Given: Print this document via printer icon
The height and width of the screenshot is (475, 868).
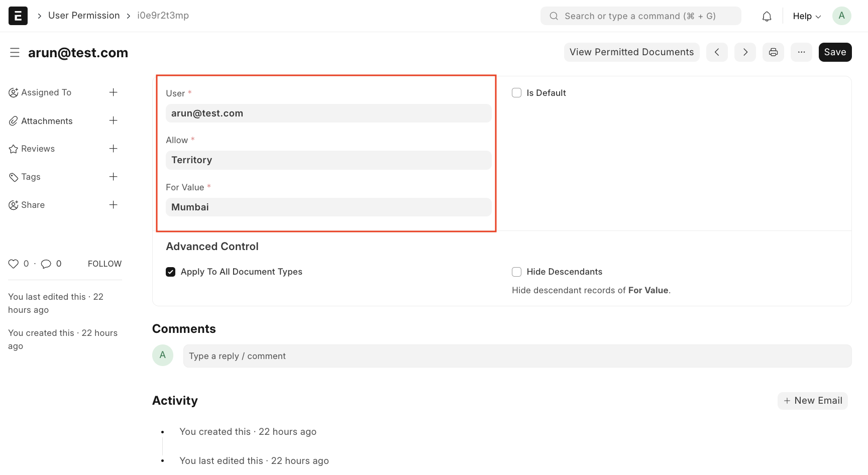Looking at the screenshot, I should [x=773, y=52].
